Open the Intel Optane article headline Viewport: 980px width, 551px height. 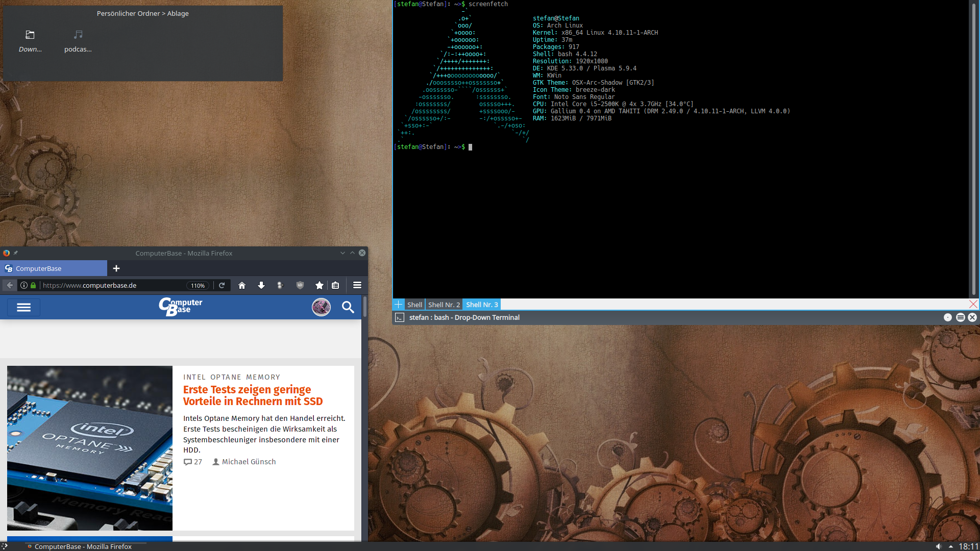coord(253,395)
